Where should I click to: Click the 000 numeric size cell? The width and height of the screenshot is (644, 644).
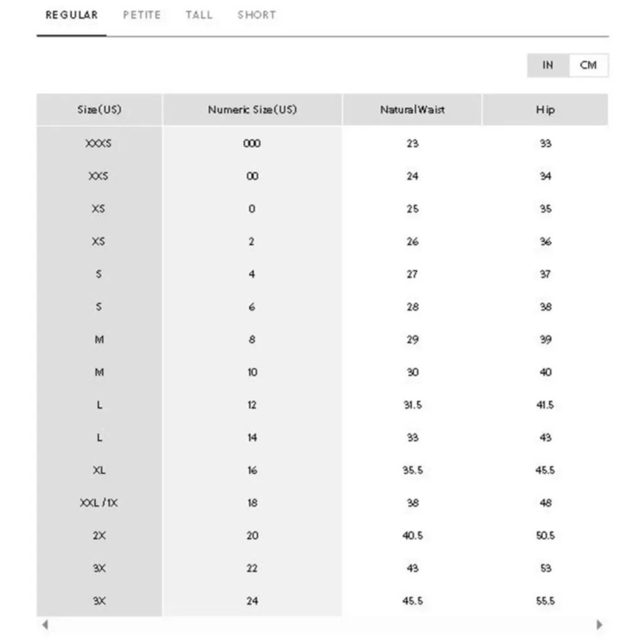(251, 144)
